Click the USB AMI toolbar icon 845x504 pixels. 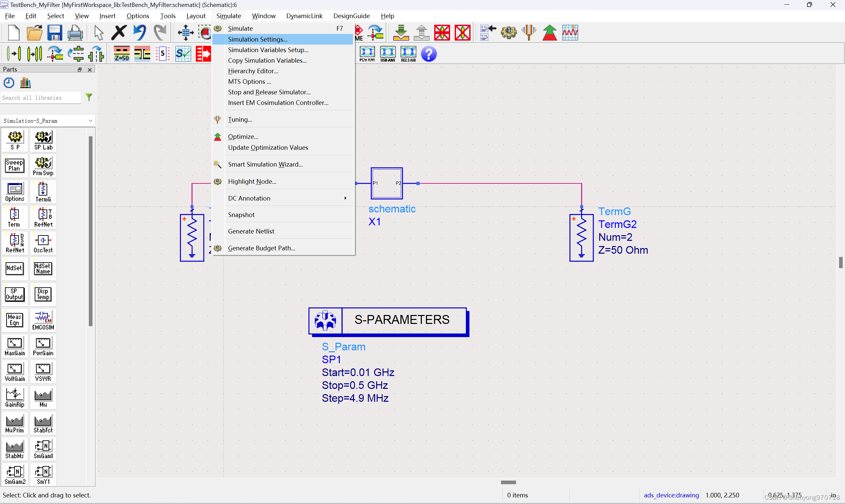(388, 54)
